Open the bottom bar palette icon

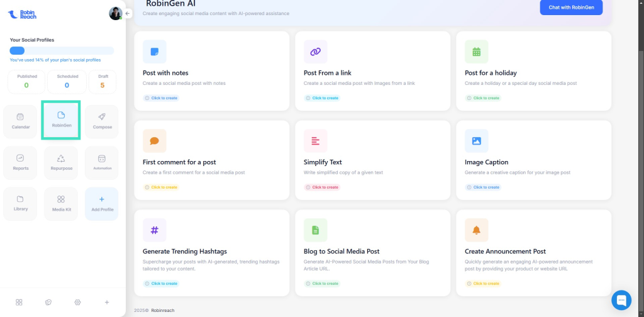click(48, 302)
